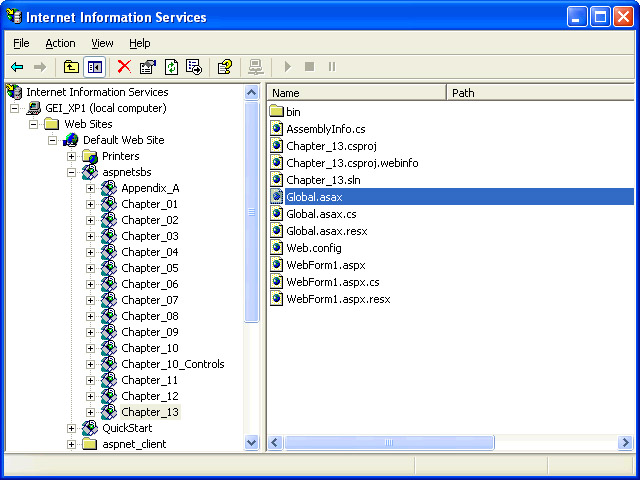The image size is (640, 480).
Task: Click the Export List toolbar icon
Action: (194, 67)
